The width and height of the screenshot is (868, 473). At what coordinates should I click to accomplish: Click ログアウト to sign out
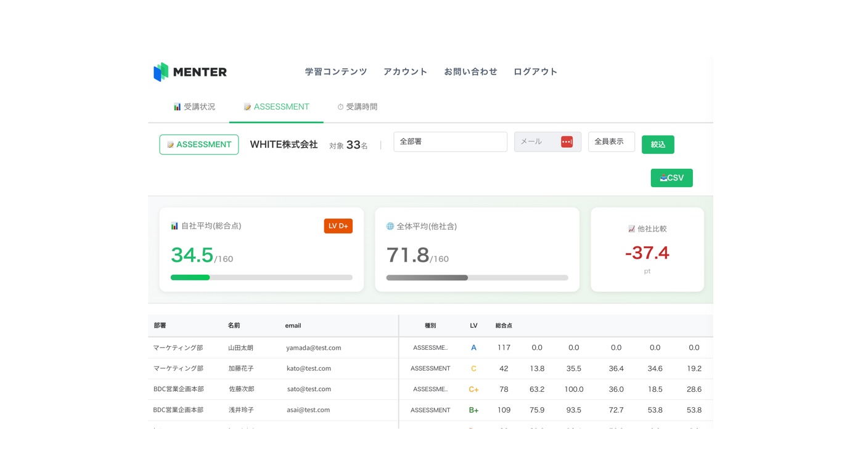click(536, 71)
